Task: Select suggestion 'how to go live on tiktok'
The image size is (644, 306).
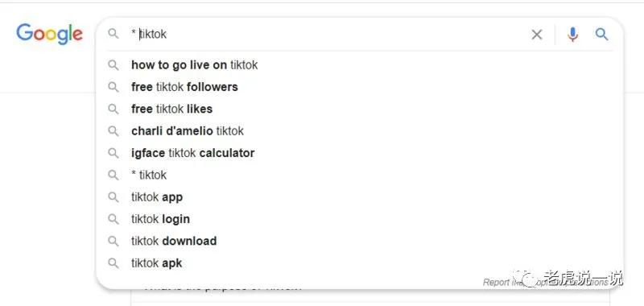Action: (x=359, y=65)
